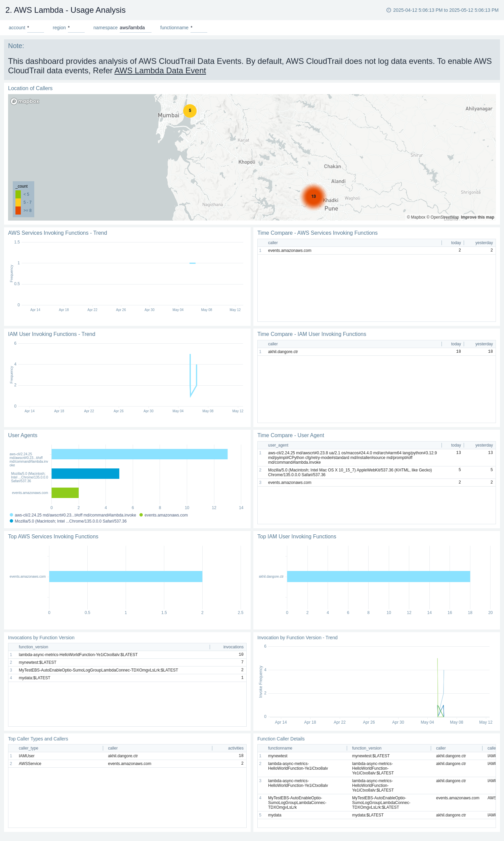
Task: Click the light blue aws-cli legend dot
Action: point(11,515)
